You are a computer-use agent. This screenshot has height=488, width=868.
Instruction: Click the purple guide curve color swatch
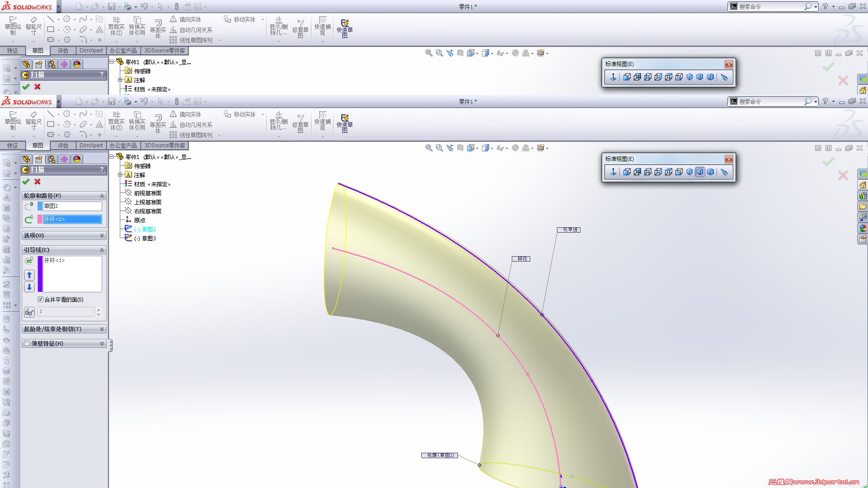(40, 274)
